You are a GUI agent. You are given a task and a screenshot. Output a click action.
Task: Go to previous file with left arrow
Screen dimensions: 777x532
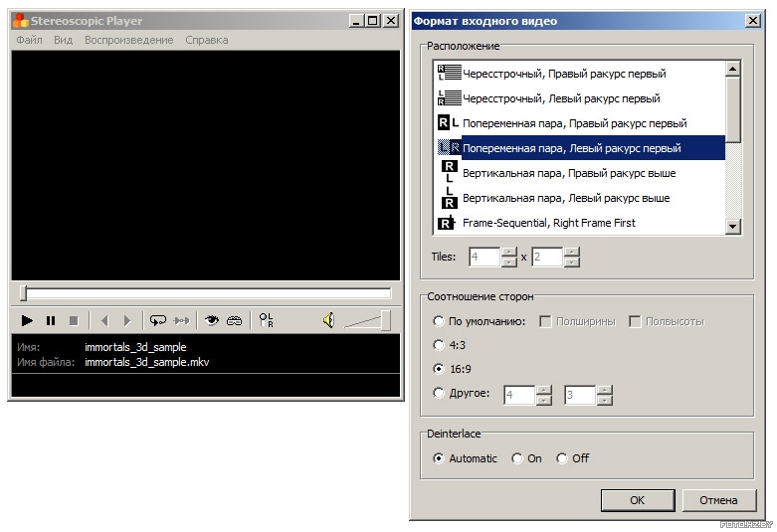[104, 321]
